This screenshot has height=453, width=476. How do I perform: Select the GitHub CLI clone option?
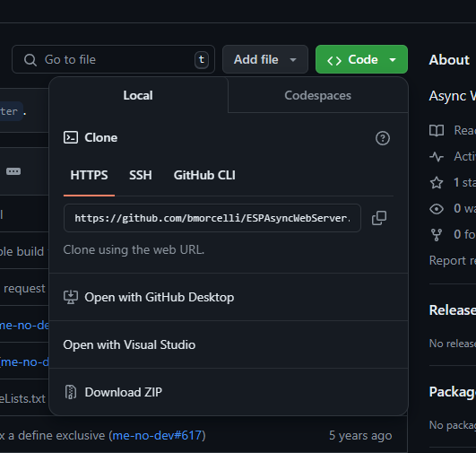tap(204, 175)
